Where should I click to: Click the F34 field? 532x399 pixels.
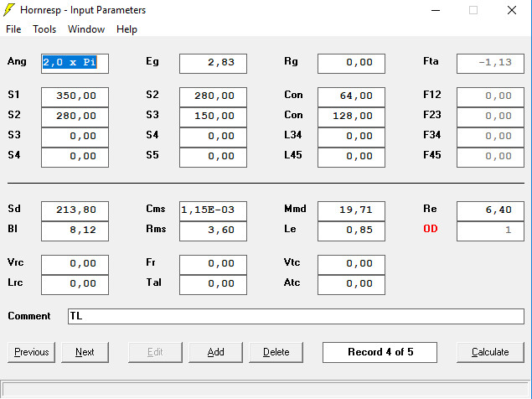[490, 137]
